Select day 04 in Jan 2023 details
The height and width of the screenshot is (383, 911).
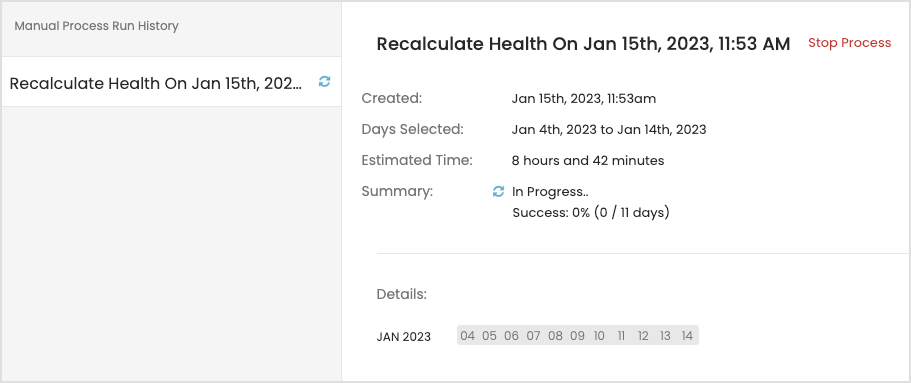click(468, 335)
